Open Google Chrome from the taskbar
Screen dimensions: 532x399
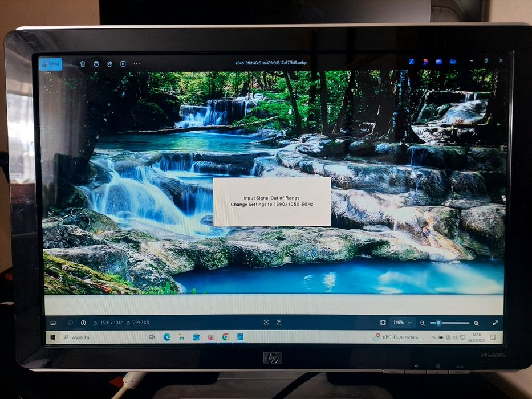(225, 336)
